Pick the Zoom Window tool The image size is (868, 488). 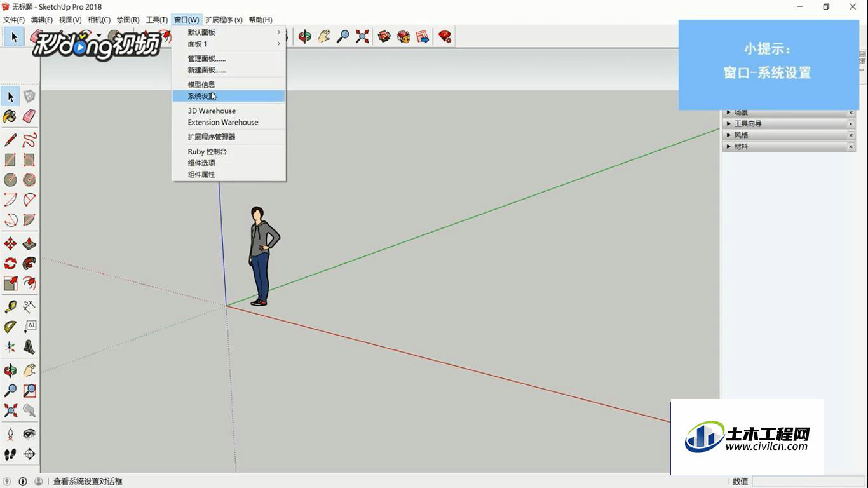coord(29,391)
